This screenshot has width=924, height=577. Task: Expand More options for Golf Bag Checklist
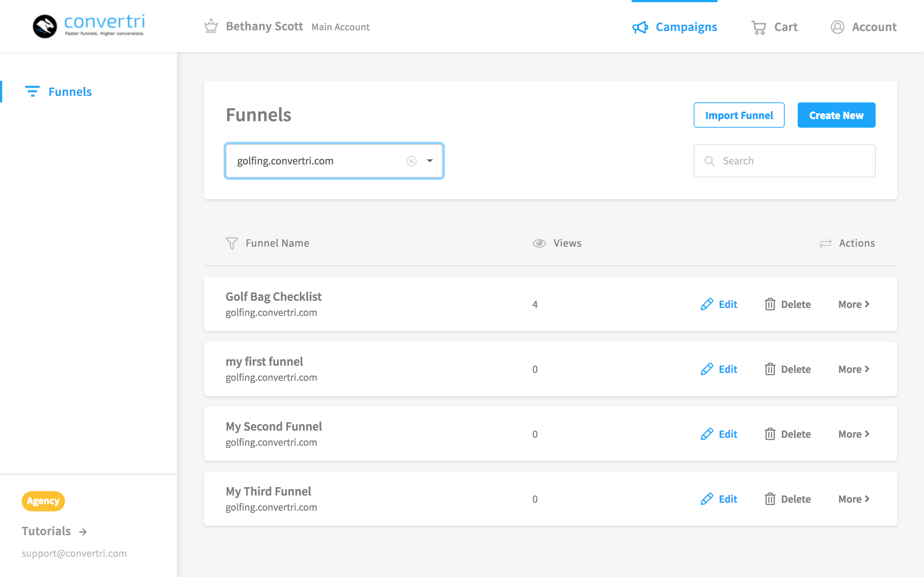pos(854,304)
